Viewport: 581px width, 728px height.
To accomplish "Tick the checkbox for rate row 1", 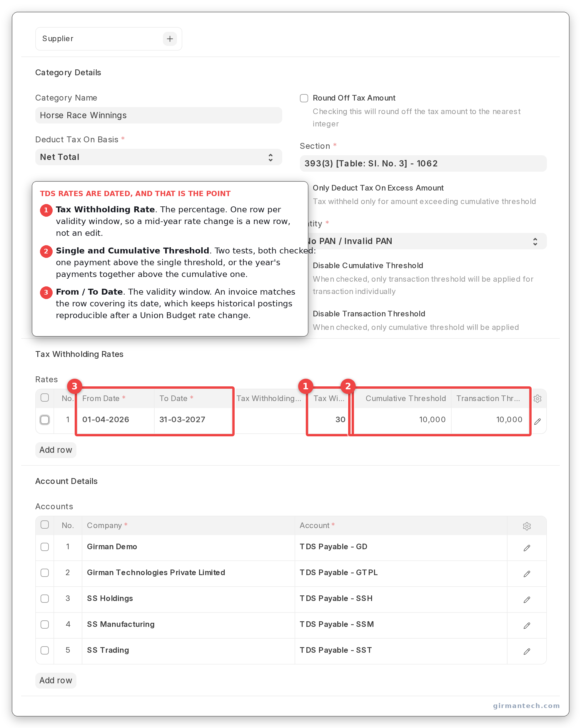I will tap(45, 420).
